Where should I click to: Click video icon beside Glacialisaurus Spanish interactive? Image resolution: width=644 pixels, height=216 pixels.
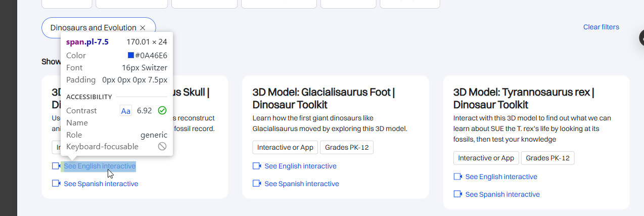click(257, 184)
